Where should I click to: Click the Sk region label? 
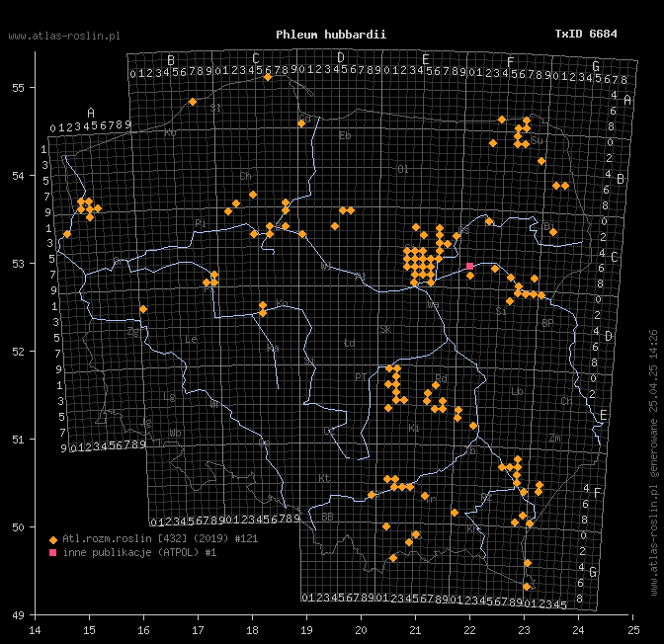tap(385, 330)
